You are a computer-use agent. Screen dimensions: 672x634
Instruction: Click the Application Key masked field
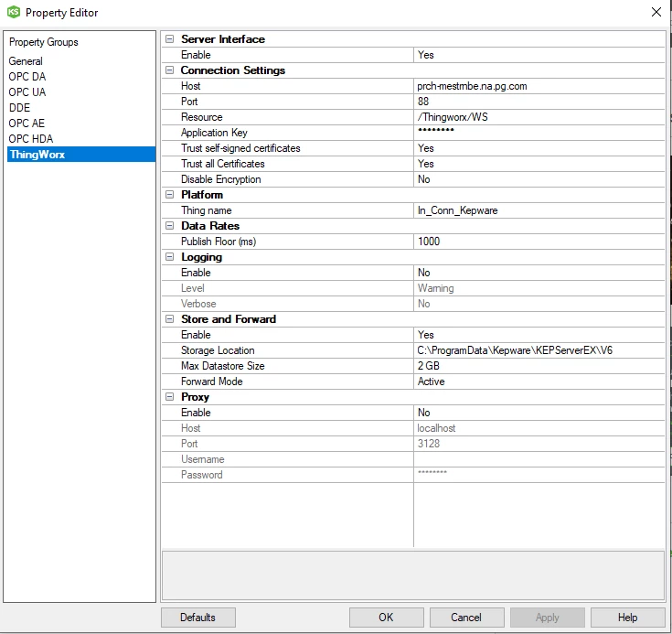[539, 133]
